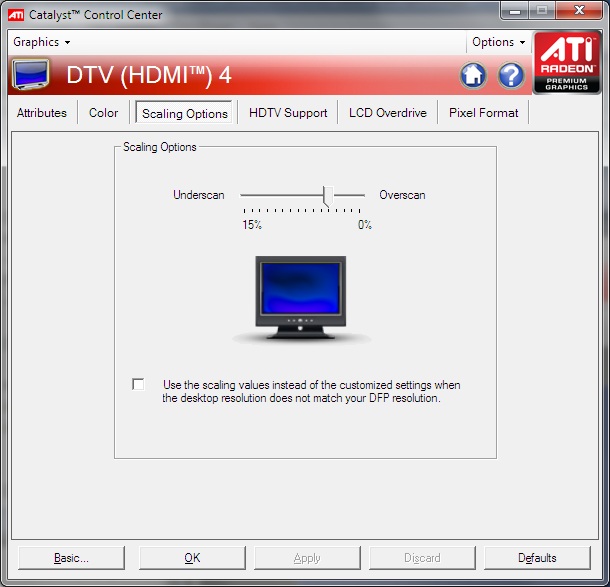
Task: Go to the Home page icon
Action: (x=473, y=75)
